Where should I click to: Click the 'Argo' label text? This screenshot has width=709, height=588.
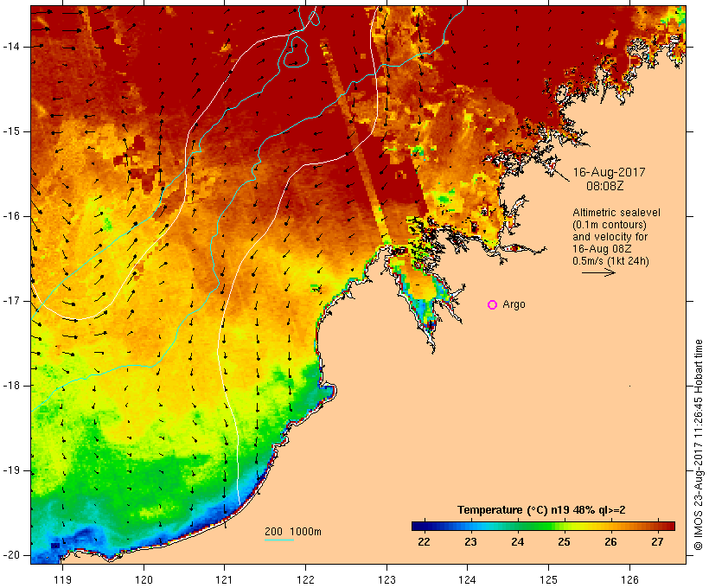pyautogui.click(x=514, y=304)
